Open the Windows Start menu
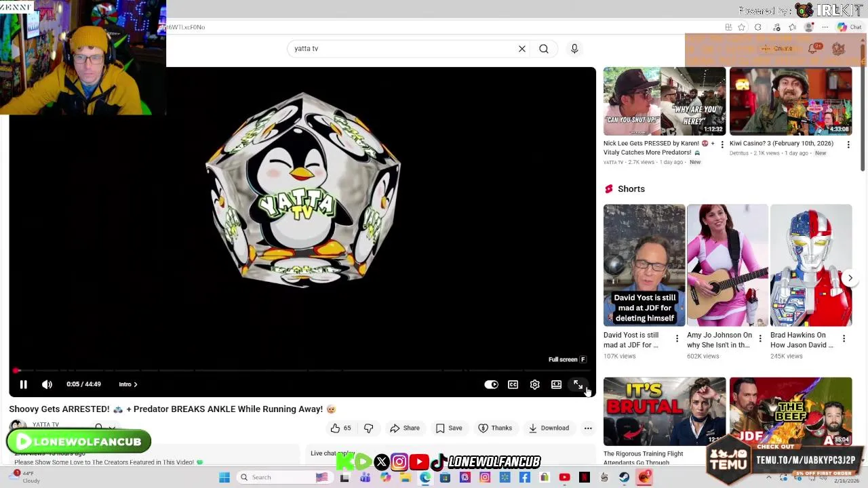Viewport: 868px width, 488px height. [224, 477]
